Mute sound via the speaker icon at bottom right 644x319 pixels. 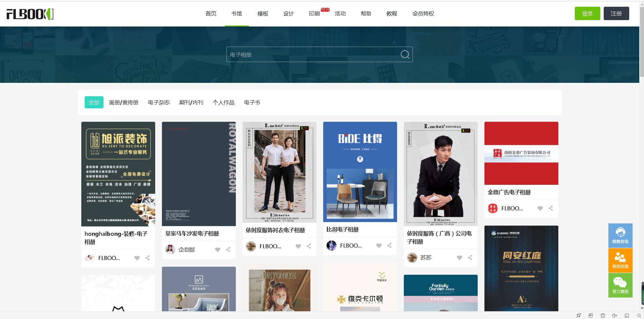coord(614,315)
